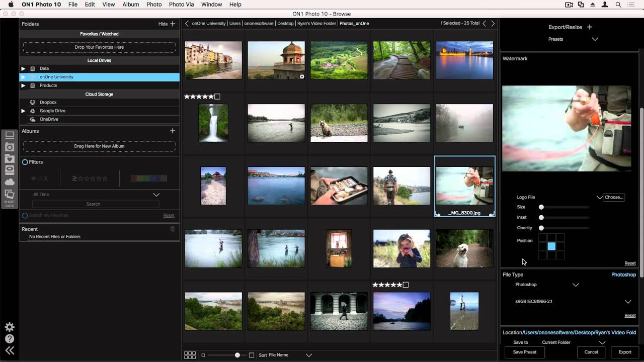Open the desktop browse shortcut icon
Viewport: 644px width, 362px height.
coord(10,135)
